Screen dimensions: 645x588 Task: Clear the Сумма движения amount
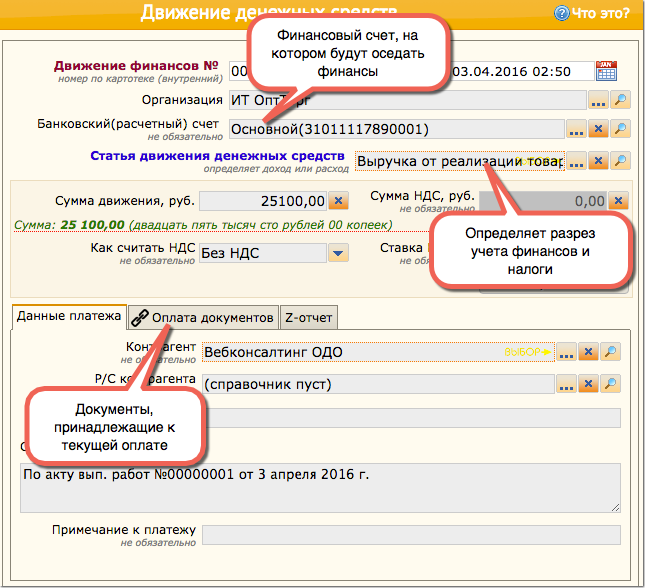[x=338, y=200]
